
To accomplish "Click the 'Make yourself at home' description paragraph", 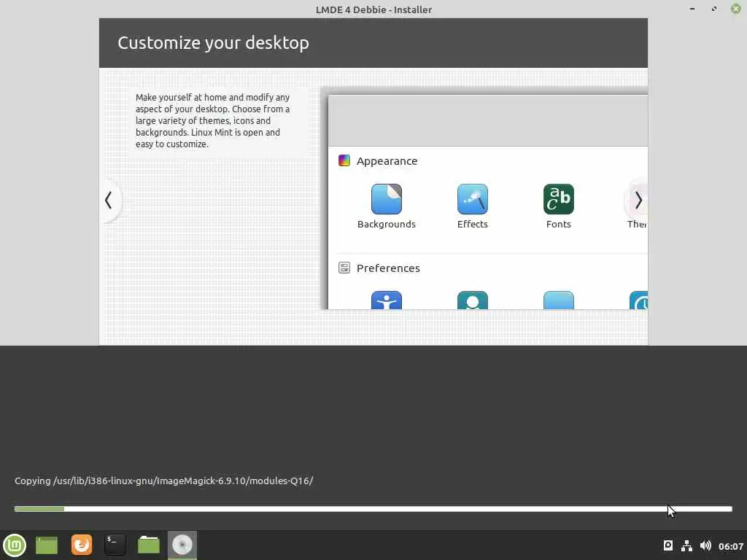I will click(x=212, y=120).
